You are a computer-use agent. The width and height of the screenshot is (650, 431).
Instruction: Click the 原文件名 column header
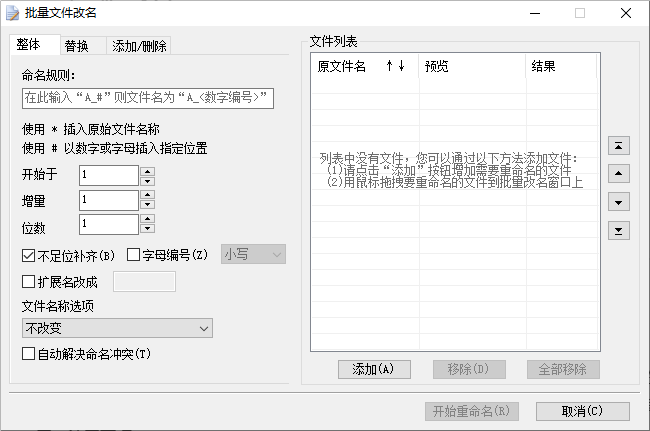point(365,66)
